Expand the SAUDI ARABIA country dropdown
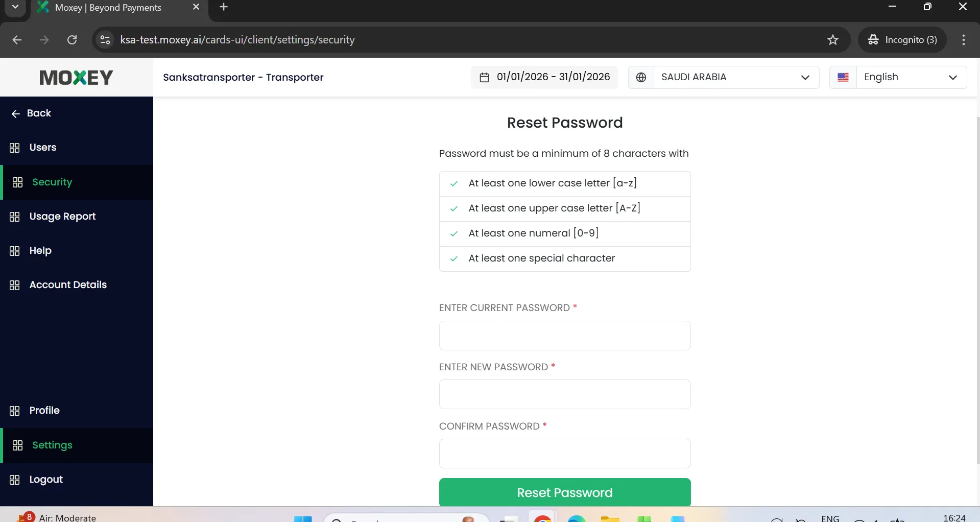 tap(736, 77)
